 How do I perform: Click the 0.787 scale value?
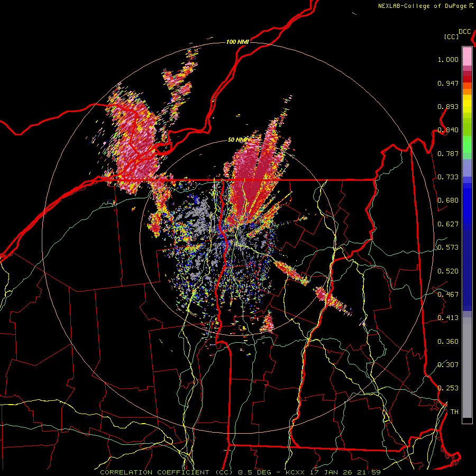(x=448, y=153)
